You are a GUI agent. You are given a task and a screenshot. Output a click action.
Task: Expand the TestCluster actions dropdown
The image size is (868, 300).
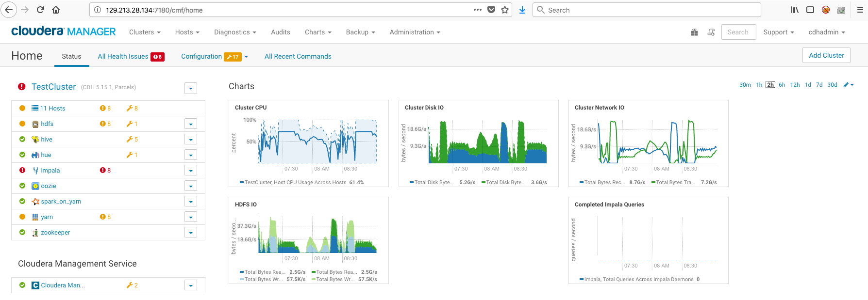(191, 88)
